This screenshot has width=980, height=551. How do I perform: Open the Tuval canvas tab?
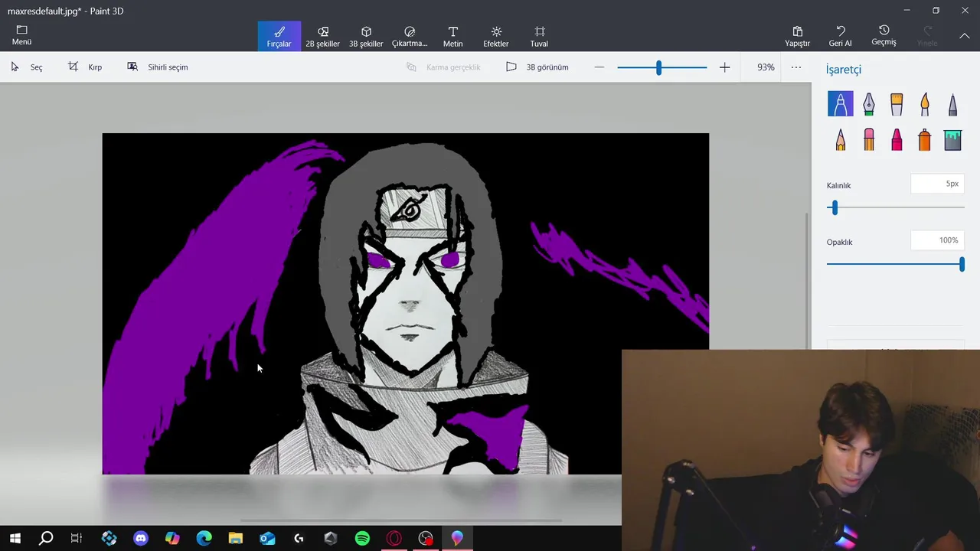539,36
